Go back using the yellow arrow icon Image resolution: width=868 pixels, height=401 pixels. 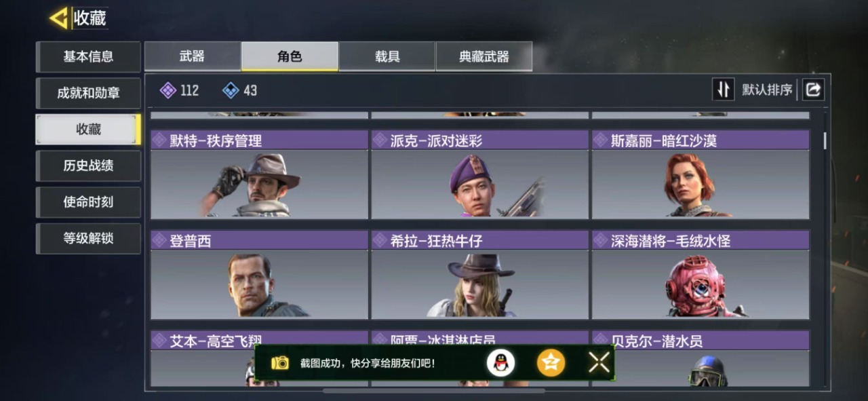pyautogui.click(x=59, y=18)
